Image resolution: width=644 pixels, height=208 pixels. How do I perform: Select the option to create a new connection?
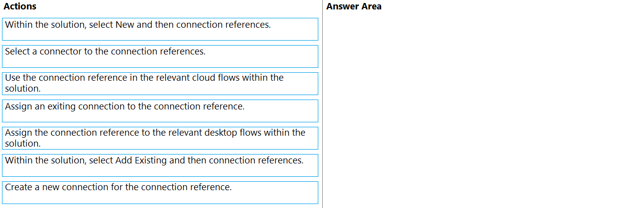(x=160, y=193)
